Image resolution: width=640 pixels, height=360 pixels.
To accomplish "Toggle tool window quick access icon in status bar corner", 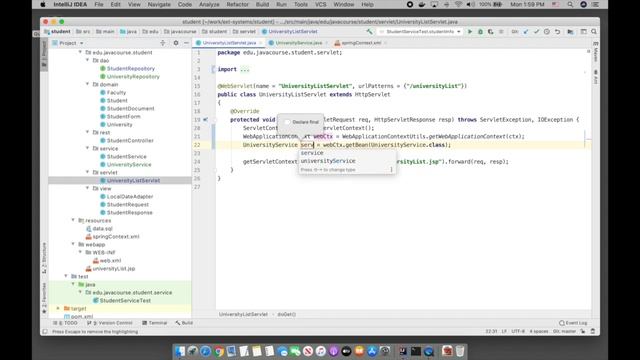I will point(45,331).
